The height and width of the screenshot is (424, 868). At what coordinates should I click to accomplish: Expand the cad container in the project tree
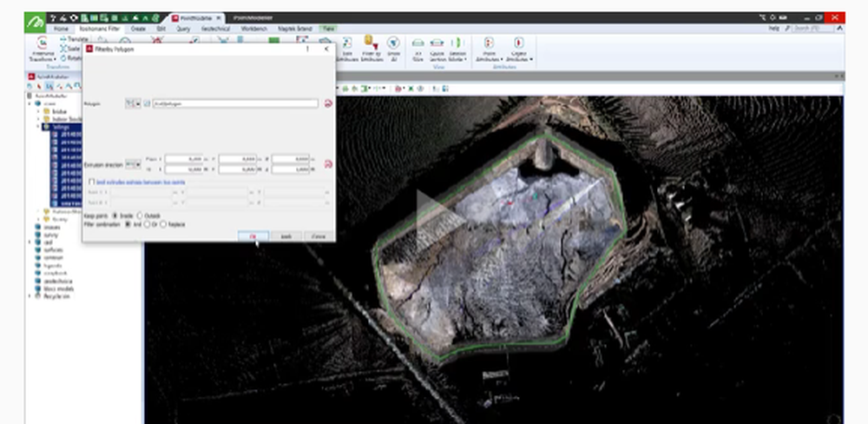30,242
